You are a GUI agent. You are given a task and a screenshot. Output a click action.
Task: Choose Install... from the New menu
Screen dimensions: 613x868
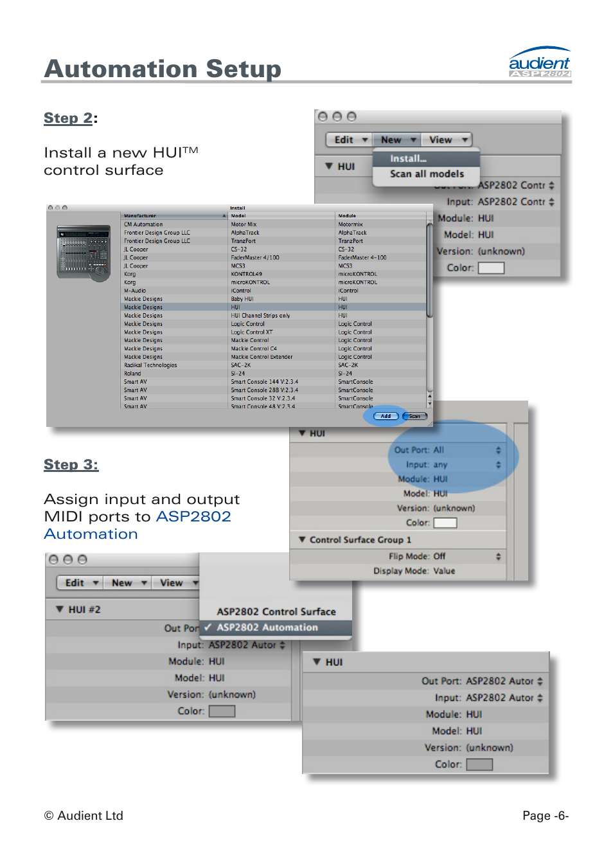click(x=426, y=158)
